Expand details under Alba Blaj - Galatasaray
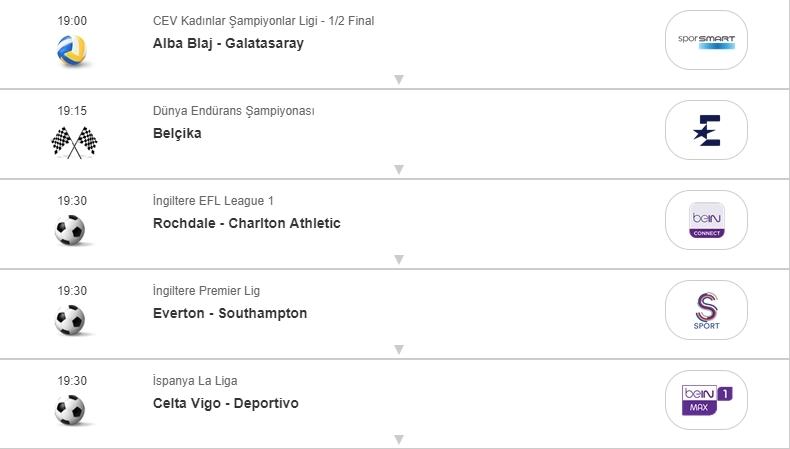 coord(398,80)
